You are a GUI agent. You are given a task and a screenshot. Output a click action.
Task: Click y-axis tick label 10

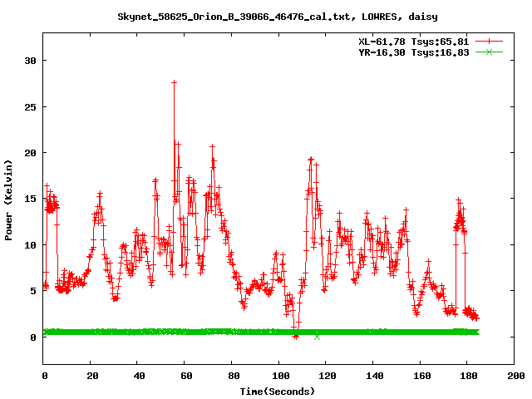tap(30, 244)
